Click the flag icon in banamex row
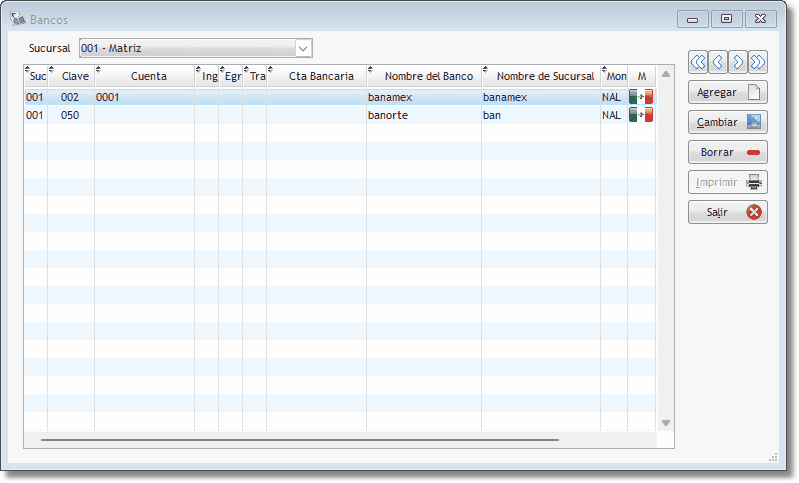This screenshot has width=799, height=483. 641,97
